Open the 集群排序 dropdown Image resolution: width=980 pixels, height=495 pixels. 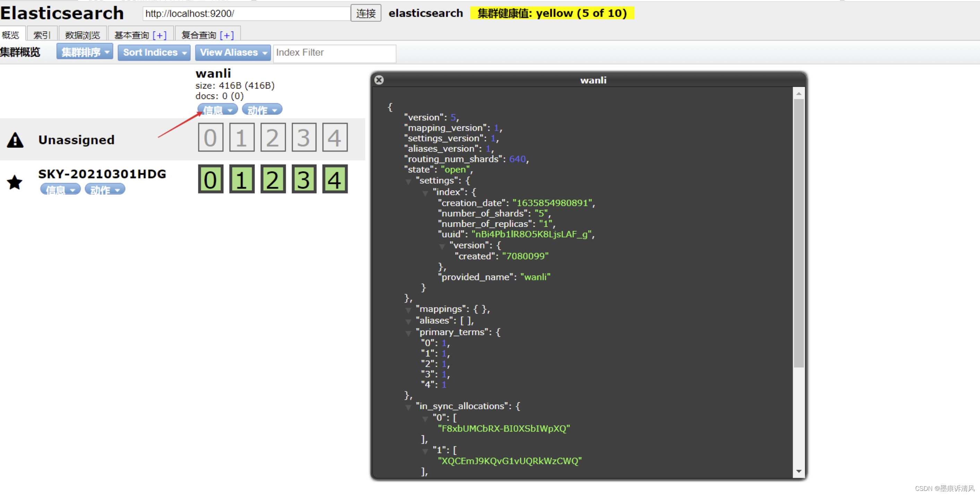point(85,52)
